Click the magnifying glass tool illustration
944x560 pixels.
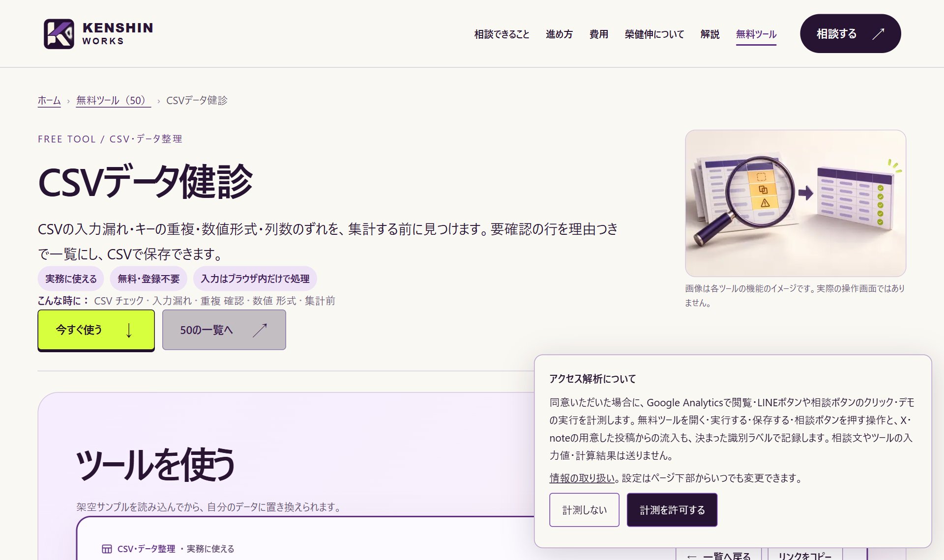click(x=796, y=203)
